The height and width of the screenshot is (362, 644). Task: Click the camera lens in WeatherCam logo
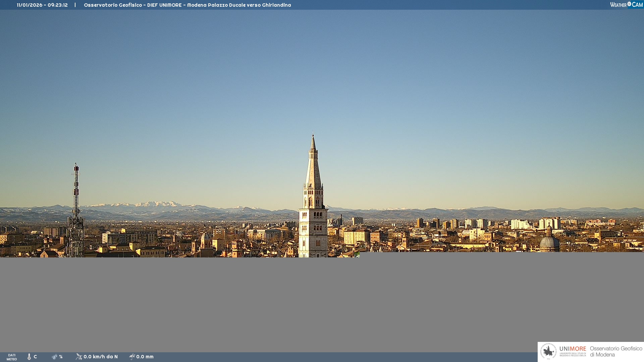(x=629, y=4)
